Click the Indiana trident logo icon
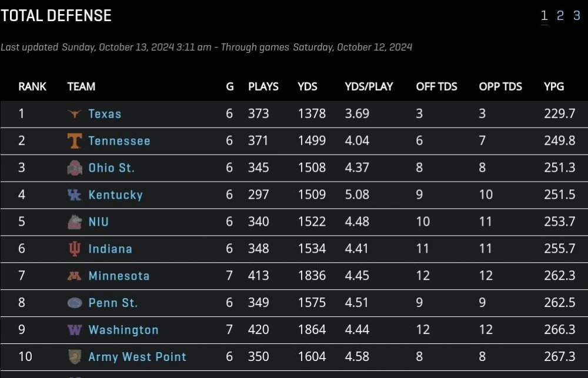Image resolution: width=588 pixels, height=378 pixels. coord(75,249)
